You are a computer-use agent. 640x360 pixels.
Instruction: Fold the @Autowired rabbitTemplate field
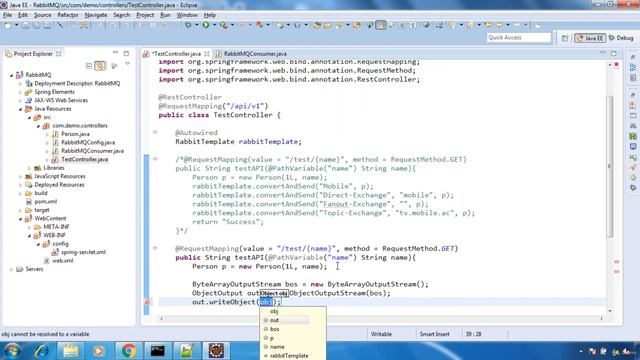click(x=155, y=132)
